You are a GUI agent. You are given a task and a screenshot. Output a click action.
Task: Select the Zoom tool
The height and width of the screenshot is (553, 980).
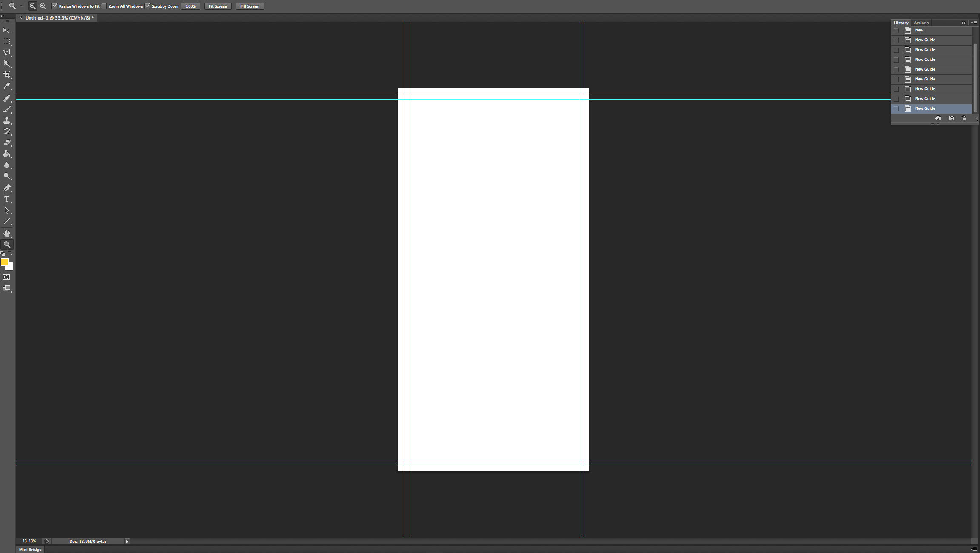click(x=7, y=244)
